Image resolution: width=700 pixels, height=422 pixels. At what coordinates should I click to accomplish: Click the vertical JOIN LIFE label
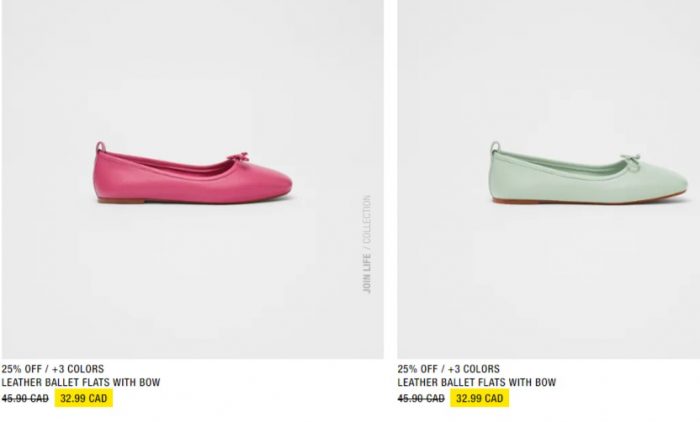point(367,273)
